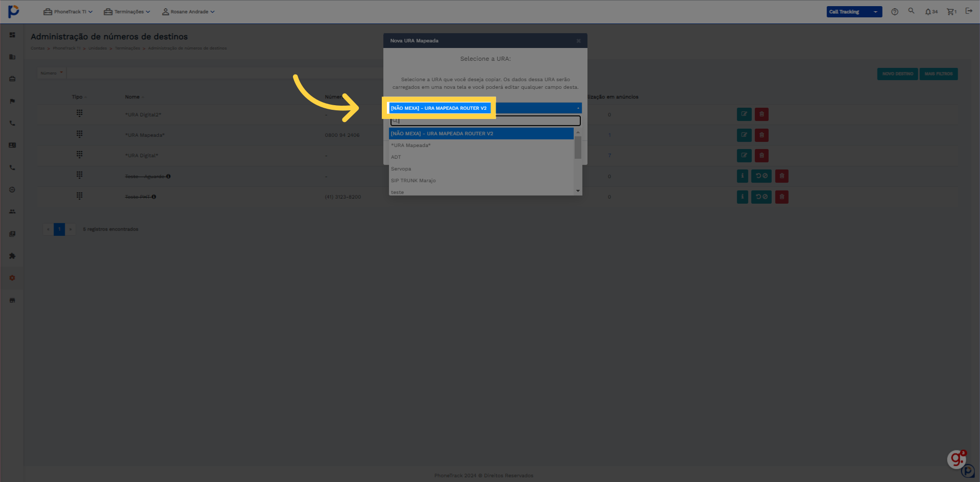The width and height of the screenshot is (980, 482).
Task: Show info for Teste - Aguarde row
Action: click(743, 176)
